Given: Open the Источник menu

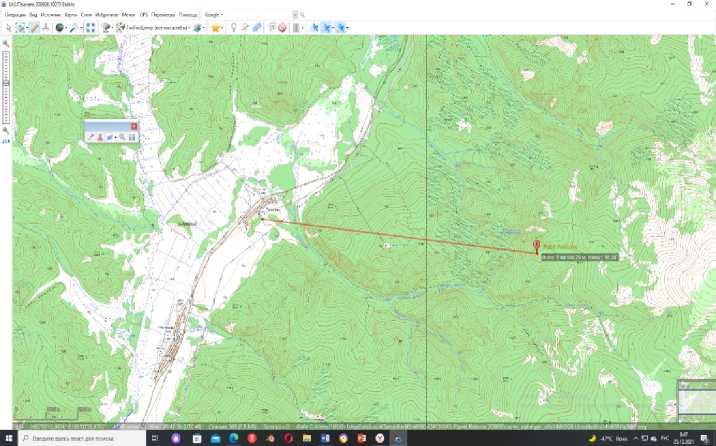Looking at the screenshot, I should click(51, 15).
